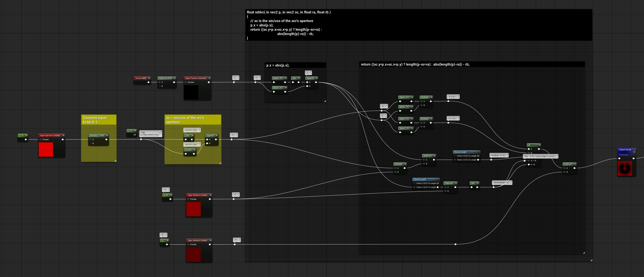Click the output pin of the Input RadiusA node
Image resolution: width=644 pixels, height=277 pixels.
point(210,199)
